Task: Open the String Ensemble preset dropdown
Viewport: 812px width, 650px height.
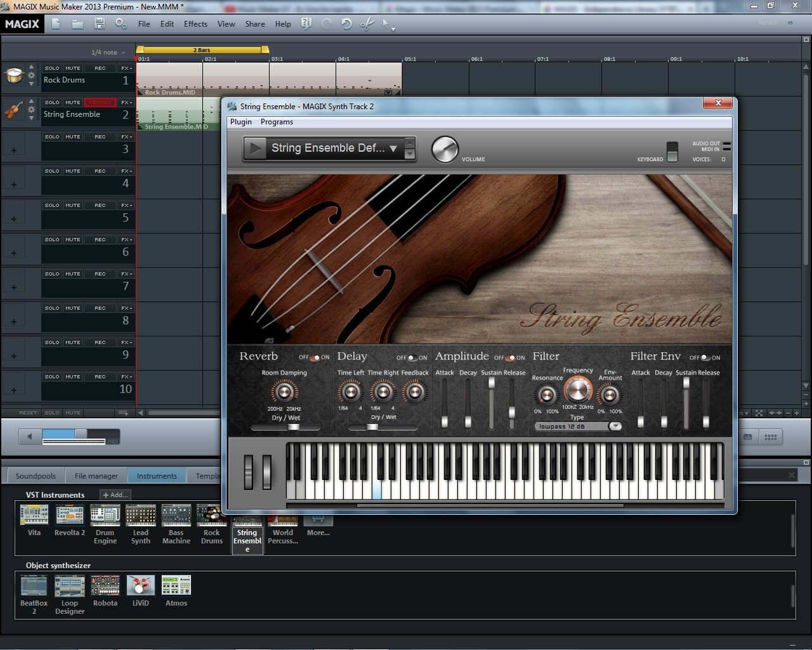Action: 393,149
